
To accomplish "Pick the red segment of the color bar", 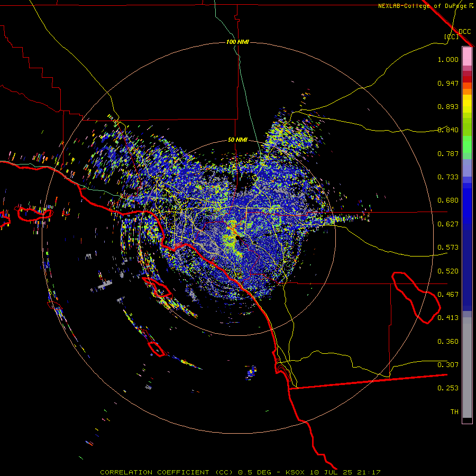I will [x=467, y=79].
